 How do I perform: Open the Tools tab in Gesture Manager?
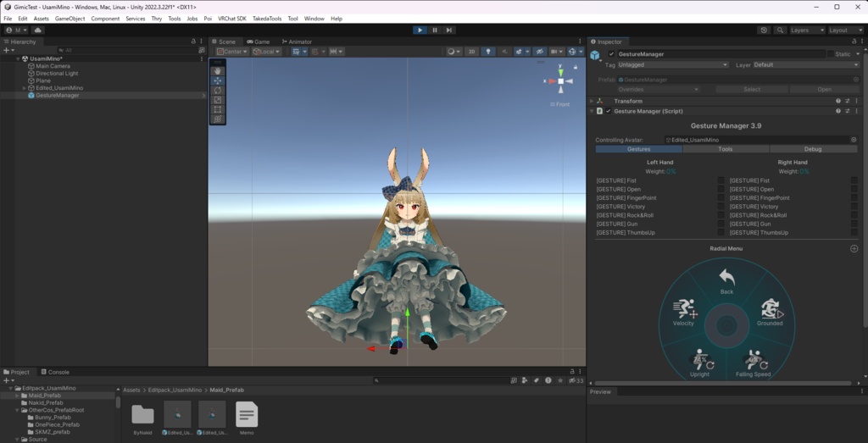(726, 149)
